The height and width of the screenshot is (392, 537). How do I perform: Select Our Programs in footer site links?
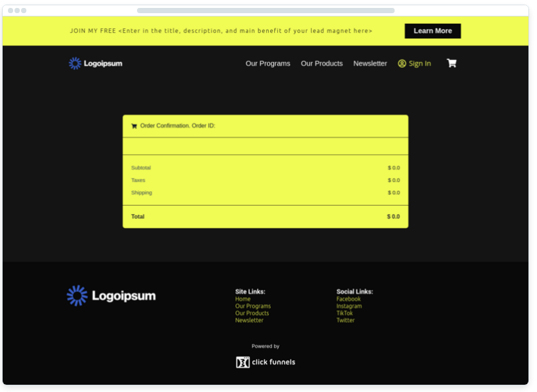click(x=253, y=306)
